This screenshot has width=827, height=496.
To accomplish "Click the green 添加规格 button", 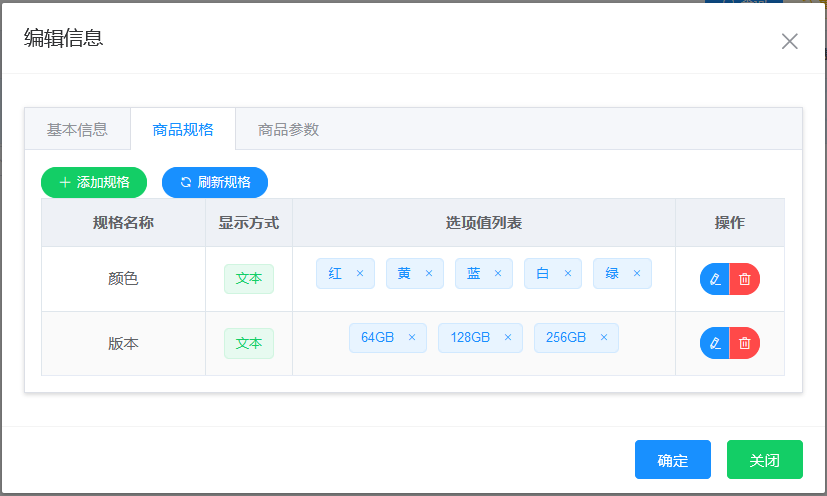I will pos(94,182).
